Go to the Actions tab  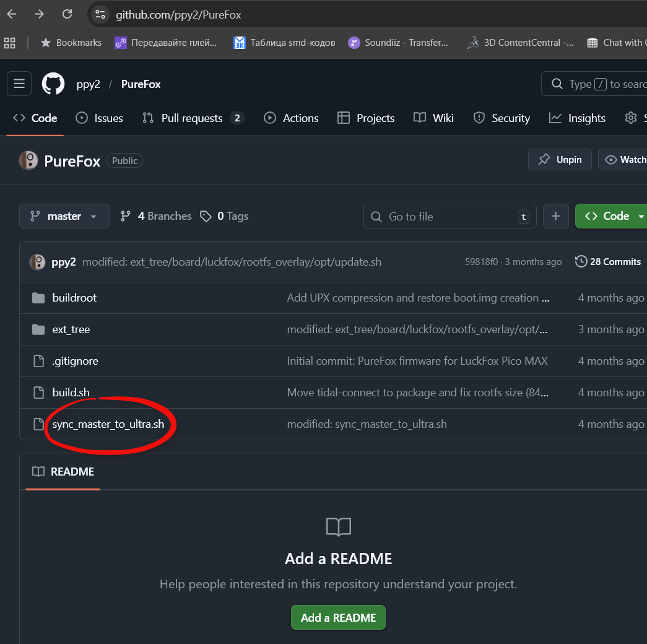point(291,118)
